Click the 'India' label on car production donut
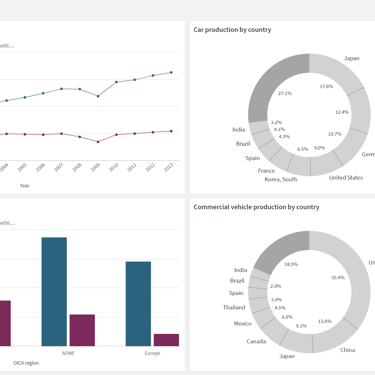 tap(239, 130)
